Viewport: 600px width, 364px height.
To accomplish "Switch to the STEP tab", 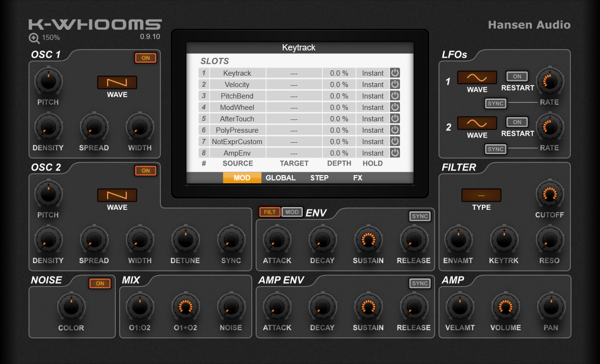I will pos(319,177).
